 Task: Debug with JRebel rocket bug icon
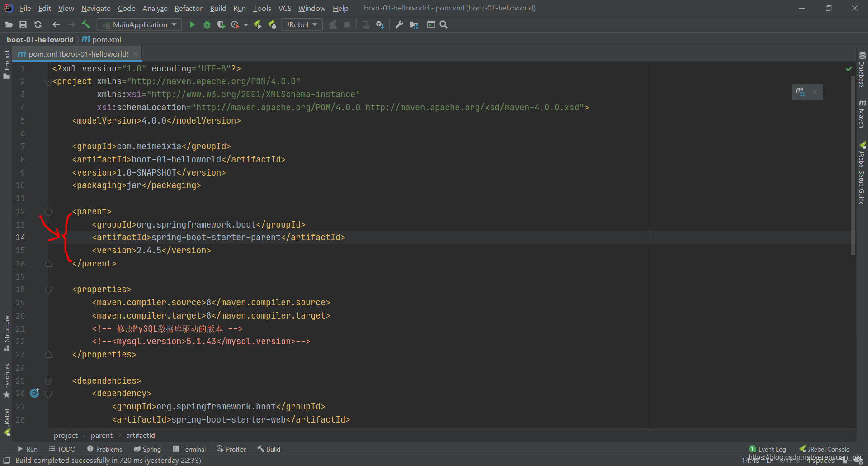tap(272, 24)
